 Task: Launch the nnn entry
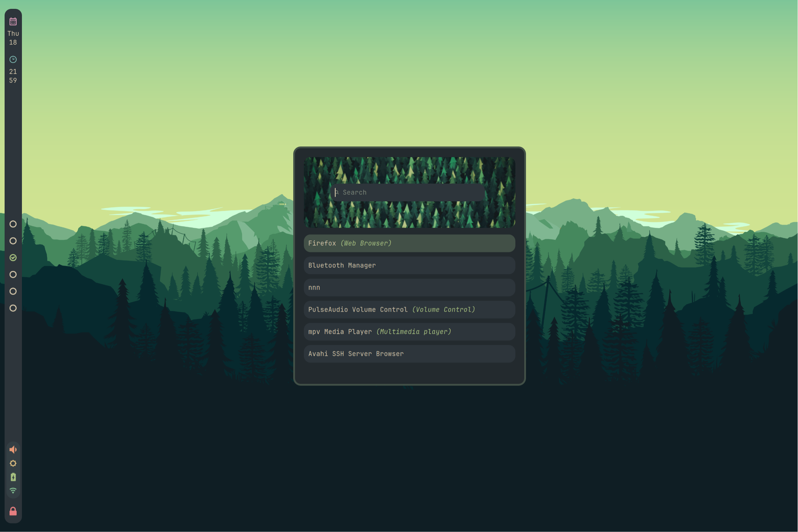click(409, 288)
